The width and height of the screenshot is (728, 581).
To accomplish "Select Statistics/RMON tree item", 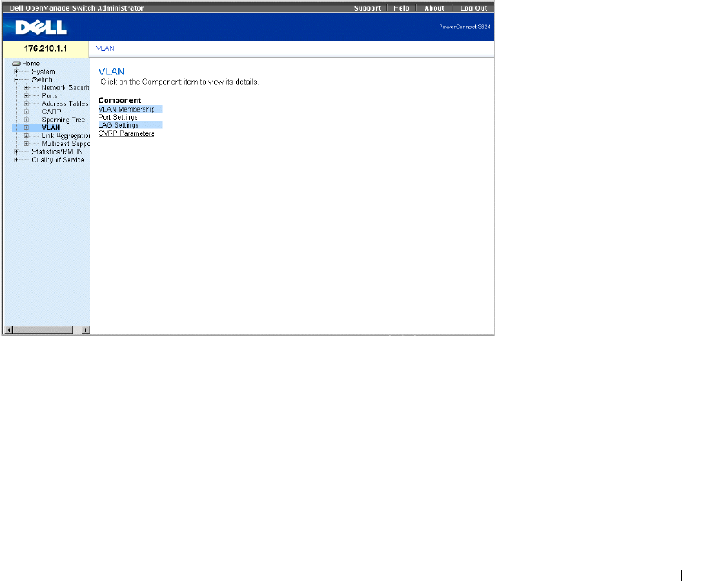I will 57,152.
